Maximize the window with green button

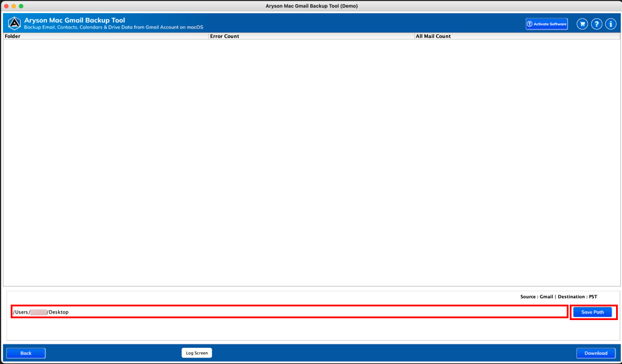(x=21, y=6)
